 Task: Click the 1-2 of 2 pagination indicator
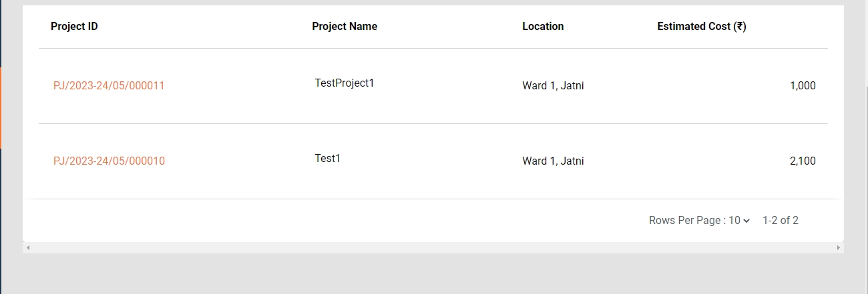(781, 221)
